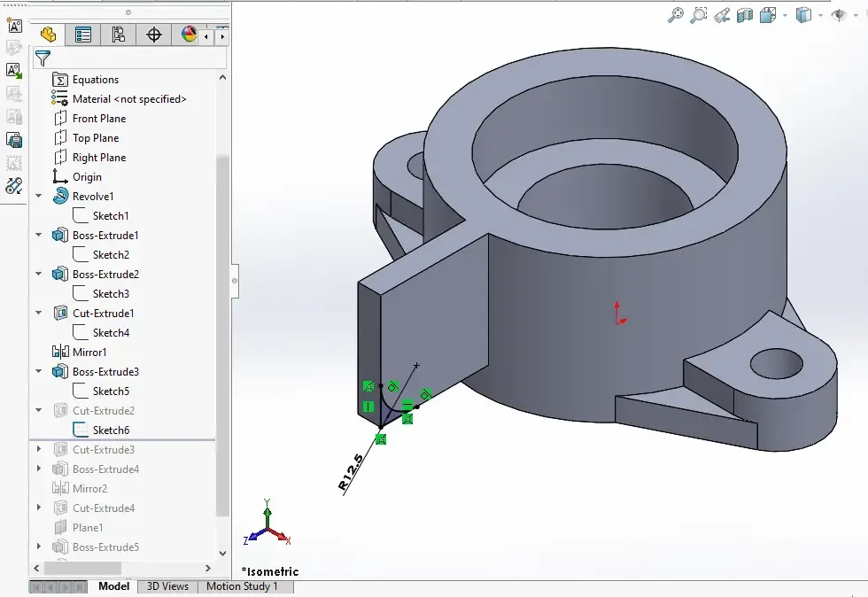The image size is (868, 597).
Task: Click the feature tree scroll up arrow
Action: [222, 78]
